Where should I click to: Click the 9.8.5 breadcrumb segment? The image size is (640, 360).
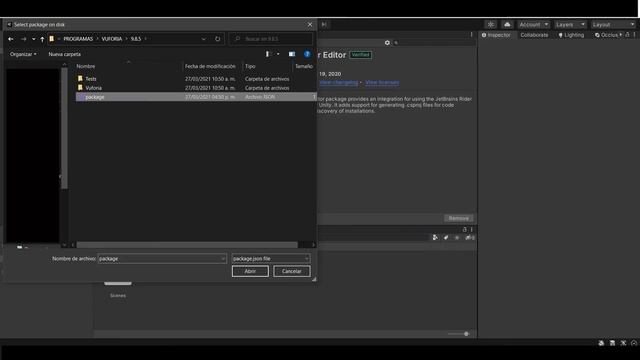pos(136,39)
